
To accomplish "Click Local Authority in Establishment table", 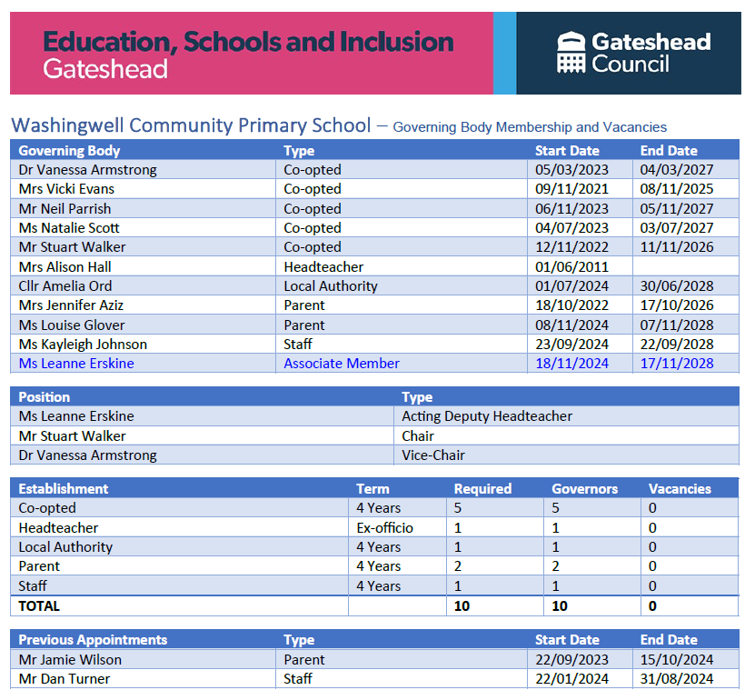I will point(65,547).
